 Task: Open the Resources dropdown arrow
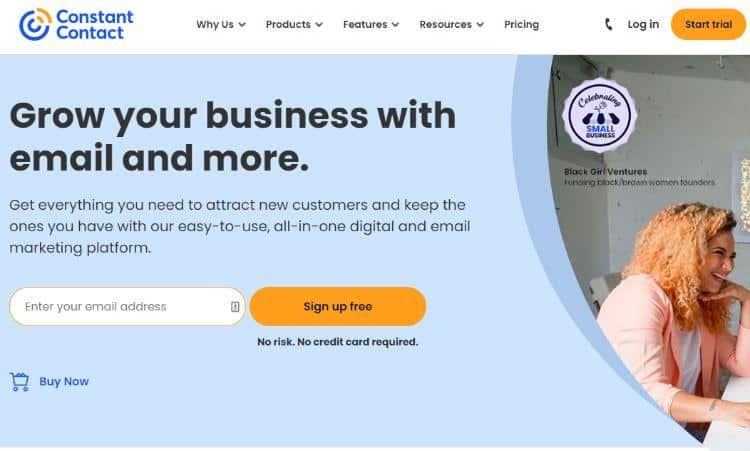(x=480, y=24)
